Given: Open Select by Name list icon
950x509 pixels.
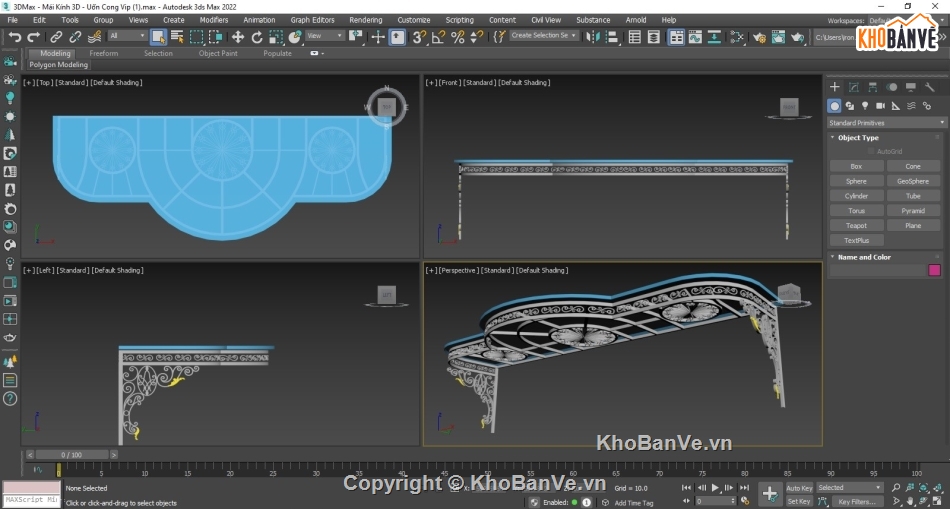Looking at the screenshot, I should point(177,37).
